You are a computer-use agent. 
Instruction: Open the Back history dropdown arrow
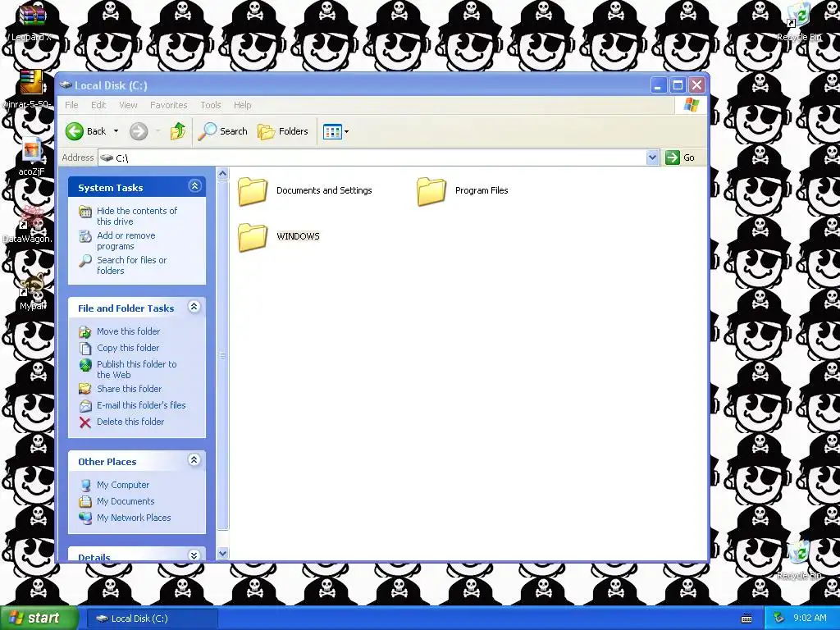(116, 131)
